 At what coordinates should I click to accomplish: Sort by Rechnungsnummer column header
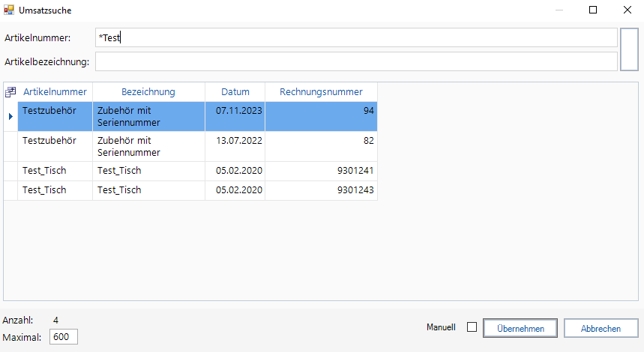point(321,92)
